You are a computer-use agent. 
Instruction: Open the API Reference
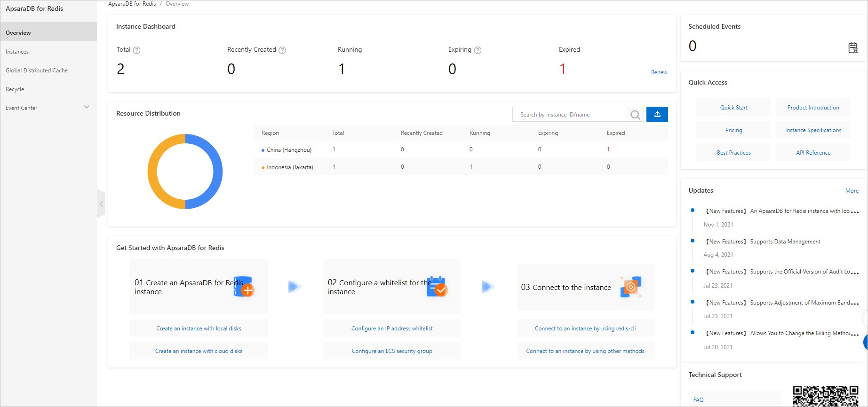(x=813, y=153)
